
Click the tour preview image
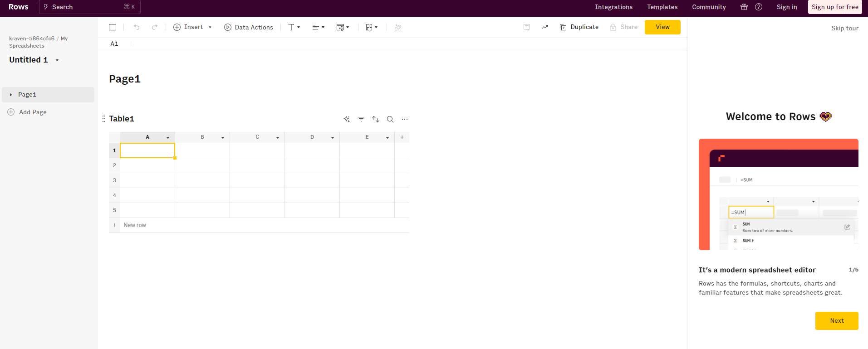pyautogui.click(x=779, y=194)
